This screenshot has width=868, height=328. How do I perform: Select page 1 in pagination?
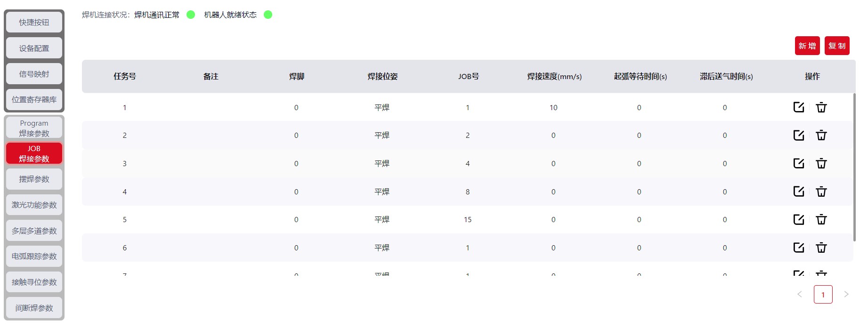(x=823, y=295)
